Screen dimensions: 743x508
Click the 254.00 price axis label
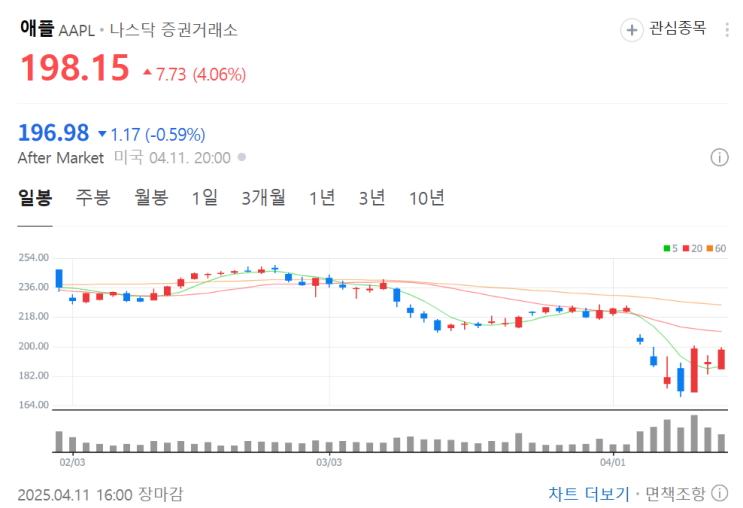34,258
